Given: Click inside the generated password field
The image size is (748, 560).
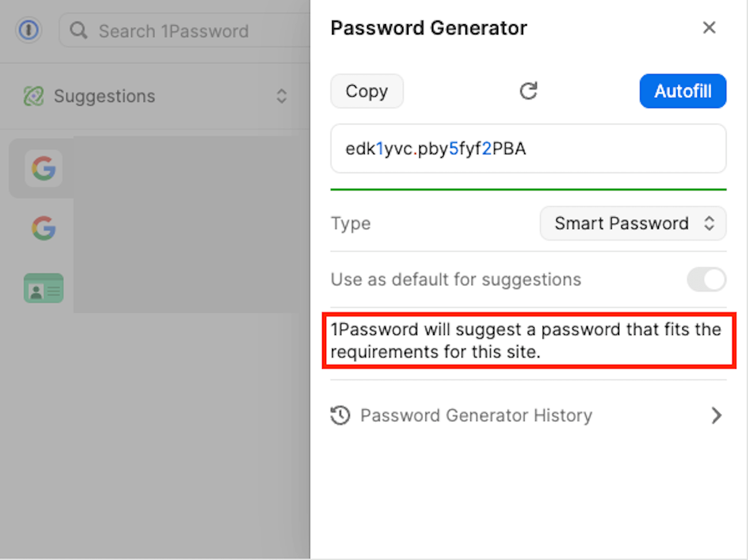Looking at the screenshot, I should click(x=528, y=148).
